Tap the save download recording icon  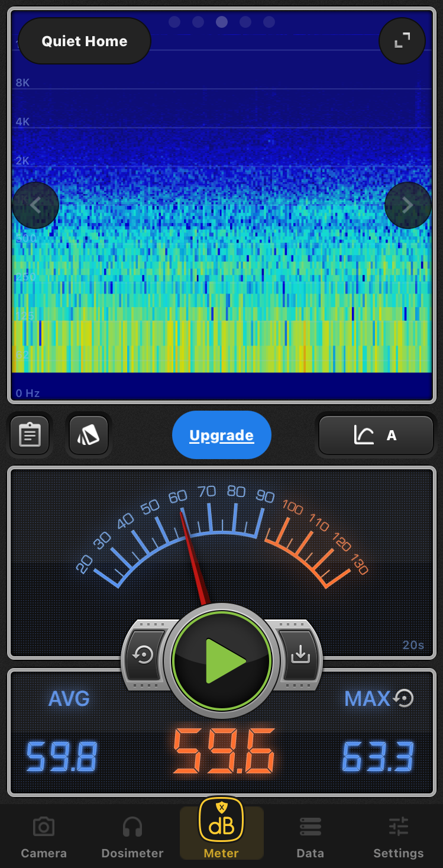click(x=300, y=654)
